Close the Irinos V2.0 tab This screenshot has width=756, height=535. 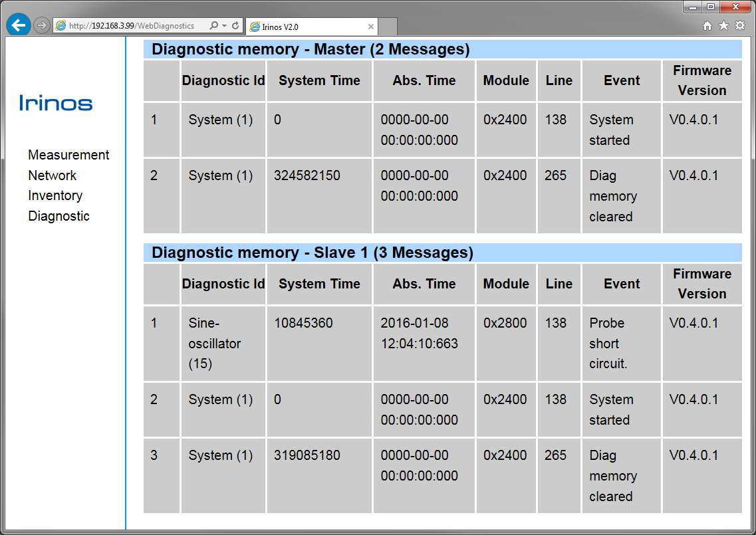coord(371,27)
